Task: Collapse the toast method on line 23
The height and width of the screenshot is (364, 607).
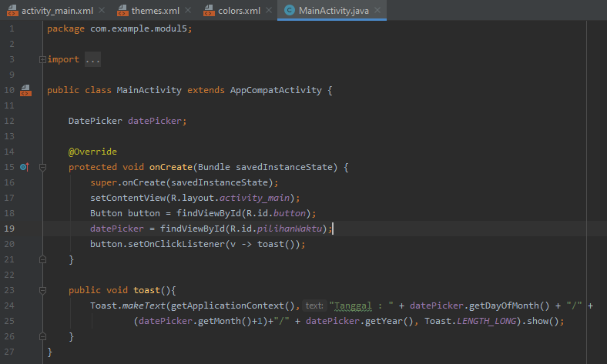Action: coord(42,290)
